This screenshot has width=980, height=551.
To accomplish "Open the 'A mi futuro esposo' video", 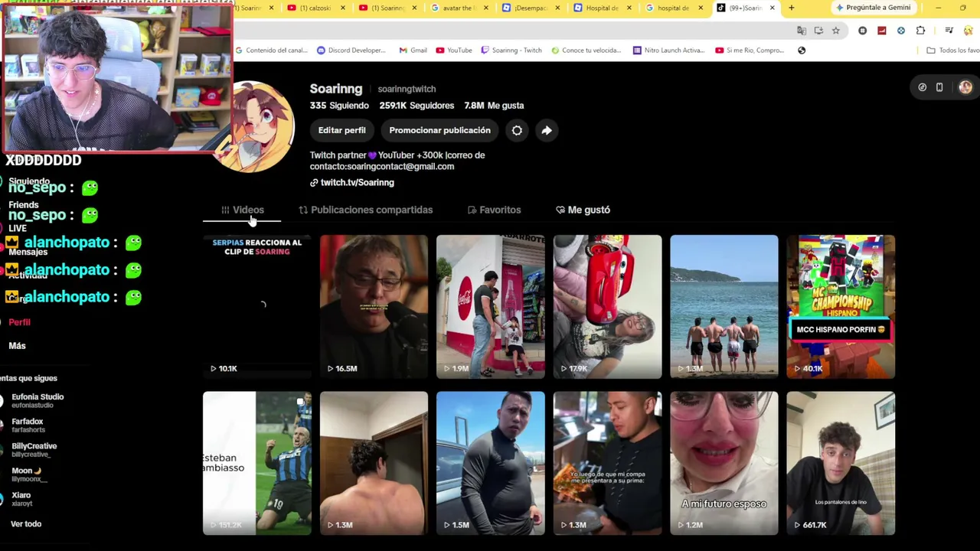I will click(x=724, y=463).
